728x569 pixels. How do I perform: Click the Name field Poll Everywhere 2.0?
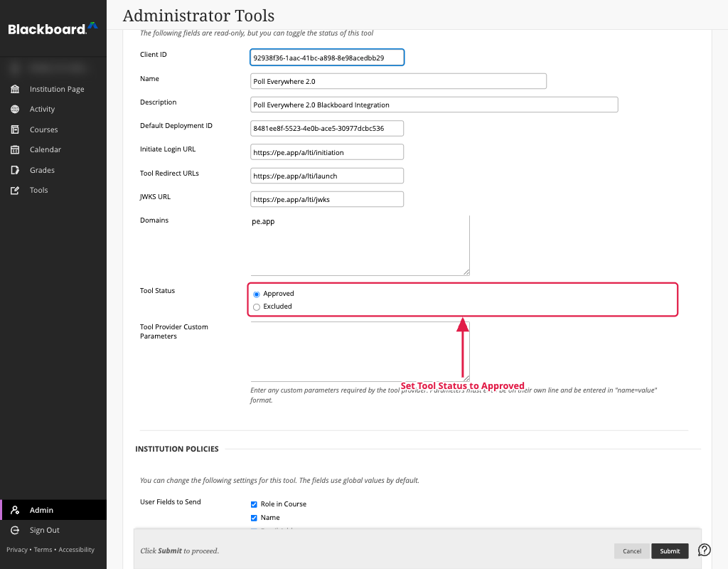(398, 81)
